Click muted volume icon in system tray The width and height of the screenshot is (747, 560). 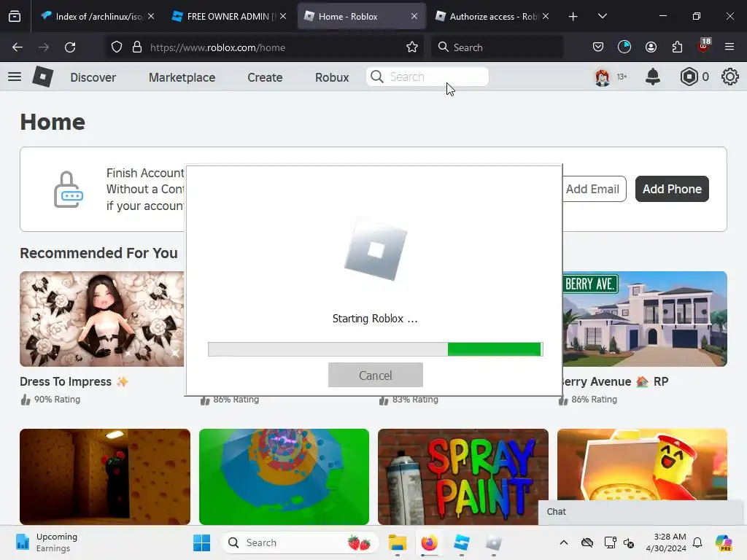tap(629, 542)
